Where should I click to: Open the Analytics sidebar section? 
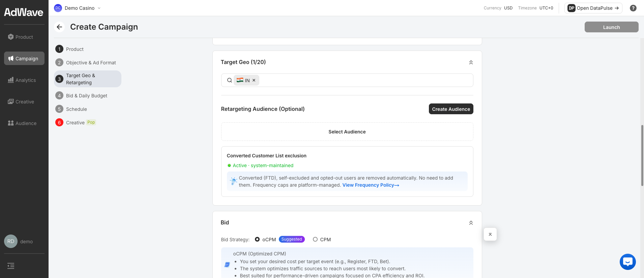(x=24, y=80)
